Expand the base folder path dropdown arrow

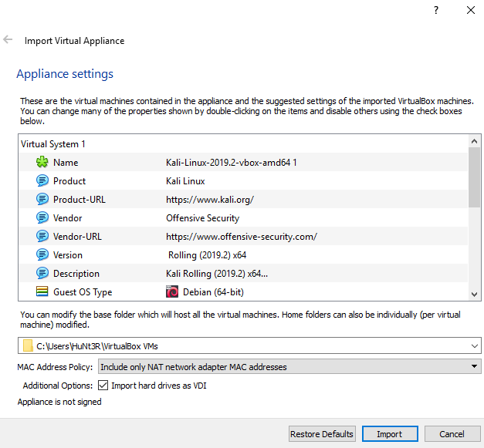point(475,346)
